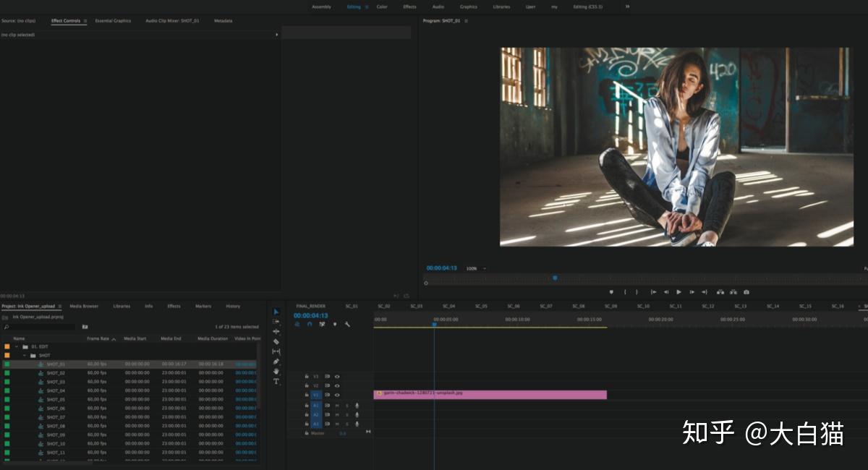
Task: Open the Media Browser tab
Action: click(x=84, y=306)
